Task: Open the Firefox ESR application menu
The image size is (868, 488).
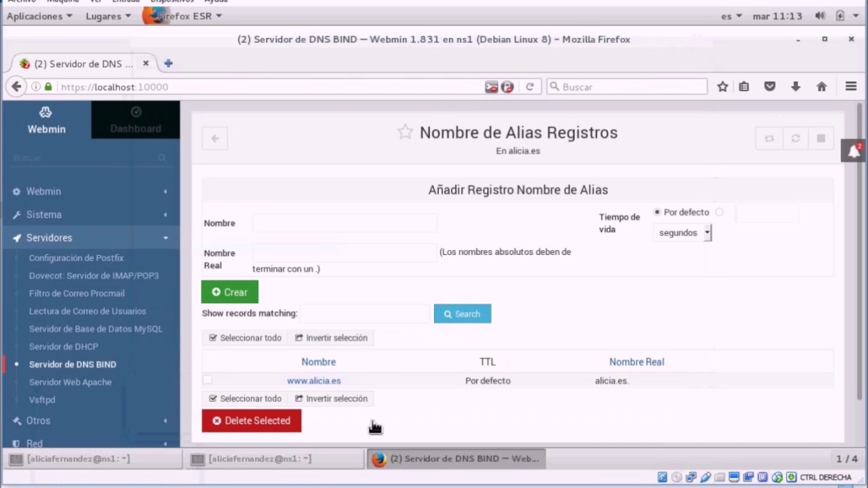Action: 182,16
